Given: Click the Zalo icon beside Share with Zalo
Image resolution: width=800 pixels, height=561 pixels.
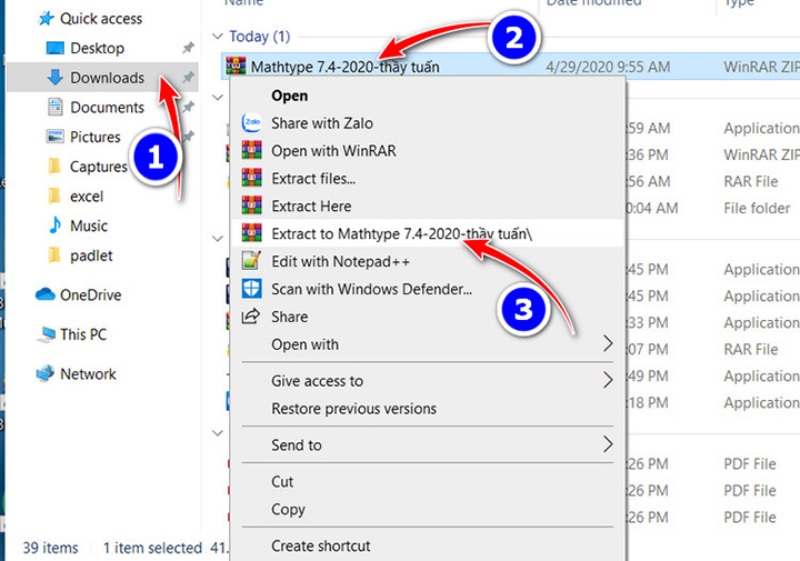Looking at the screenshot, I should (x=251, y=124).
